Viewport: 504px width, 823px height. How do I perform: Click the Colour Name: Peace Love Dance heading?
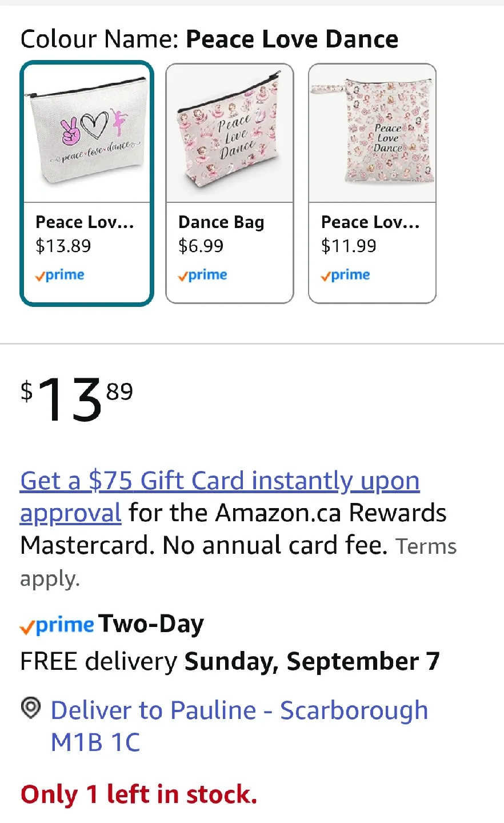point(209,39)
